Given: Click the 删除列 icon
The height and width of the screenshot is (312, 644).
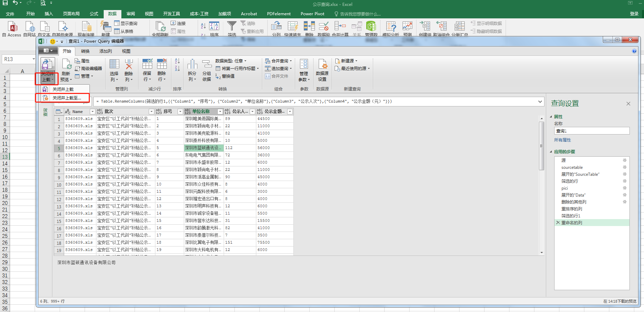Looking at the screenshot, I should [x=129, y=64].
